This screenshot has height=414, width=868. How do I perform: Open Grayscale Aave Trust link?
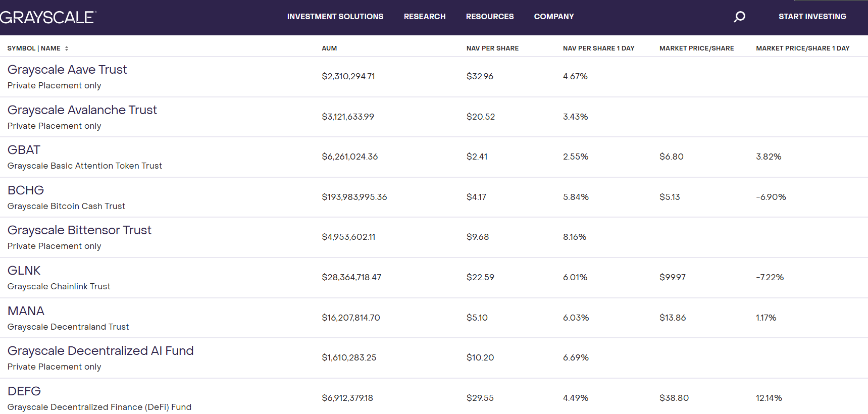[x=67, y=70]
